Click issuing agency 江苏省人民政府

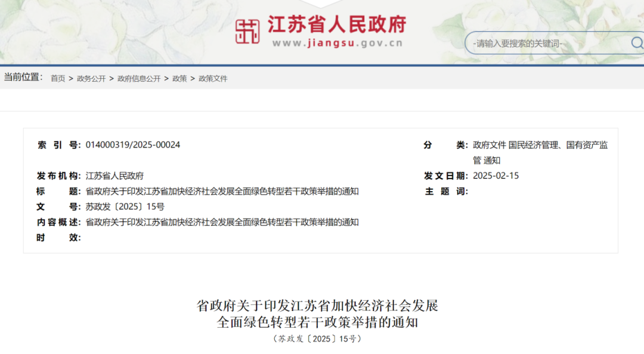[114, 176]
